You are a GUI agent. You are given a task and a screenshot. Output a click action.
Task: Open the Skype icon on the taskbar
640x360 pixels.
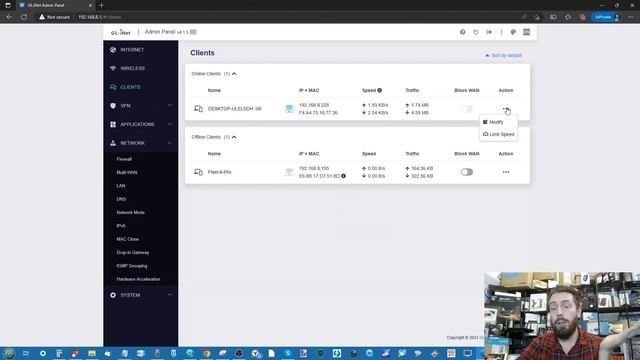point(288,353)
